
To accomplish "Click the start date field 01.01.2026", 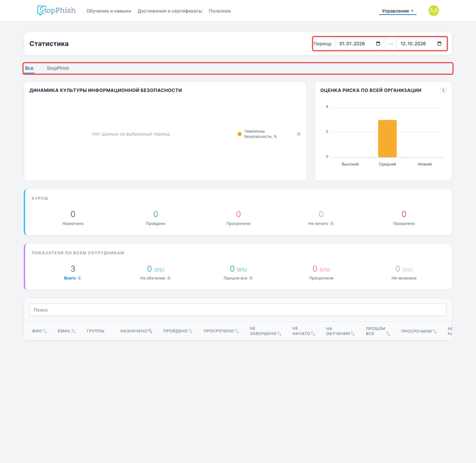I will pyautogui.click(x=360, y=44).
